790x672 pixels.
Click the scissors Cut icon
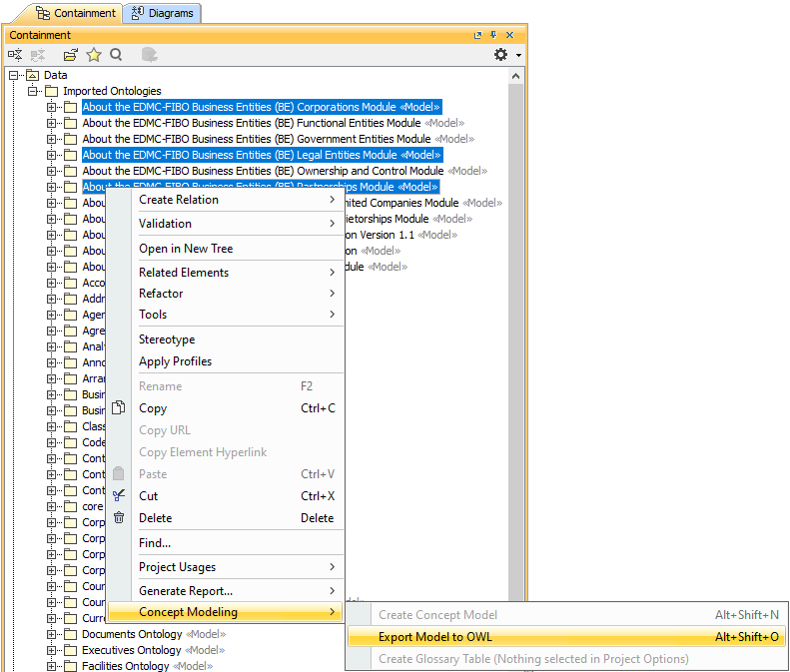[x=119, y=496]
